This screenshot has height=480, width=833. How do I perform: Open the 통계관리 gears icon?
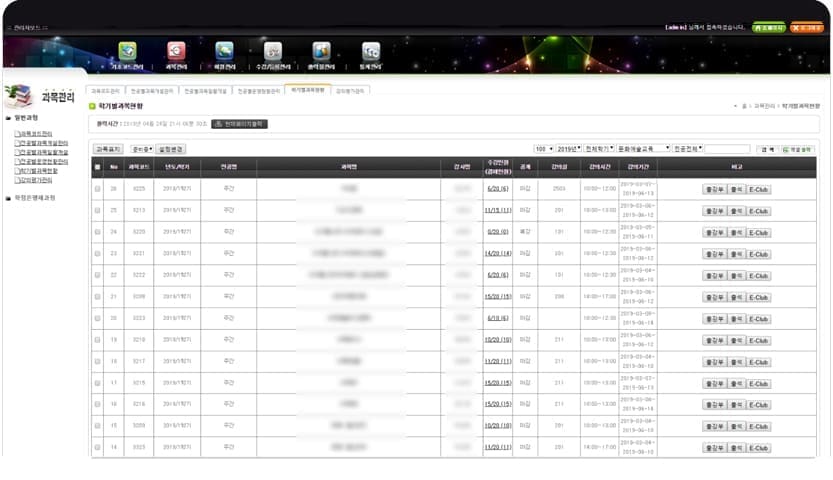click(x=371, y=51)
